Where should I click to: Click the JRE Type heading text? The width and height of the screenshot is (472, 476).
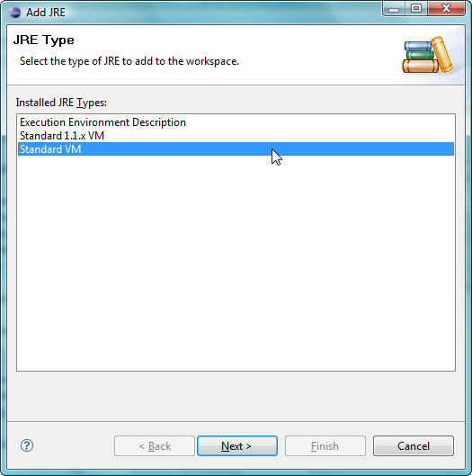(44, 40)
